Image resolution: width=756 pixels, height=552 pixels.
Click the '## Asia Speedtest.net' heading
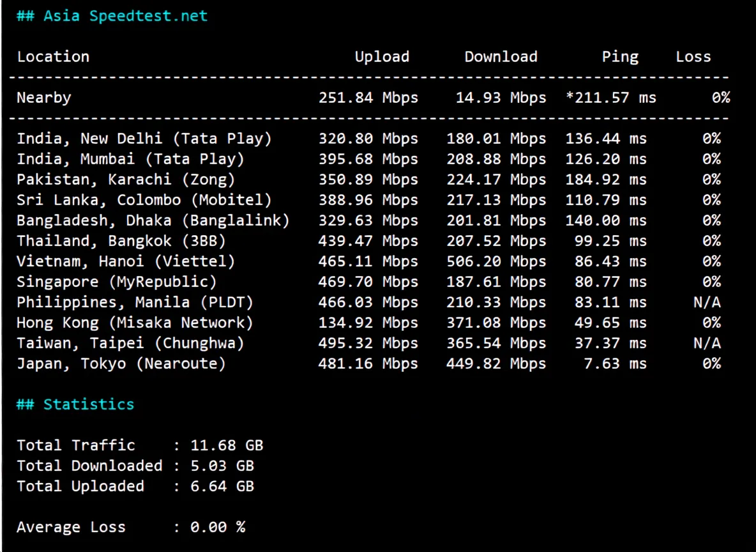112,16
